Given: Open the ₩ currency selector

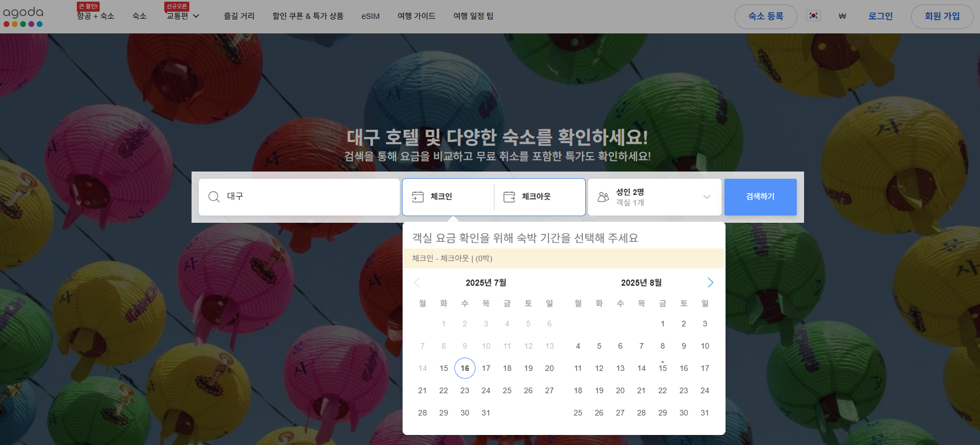Looking at the screenshot, I should [x=842, y=16].
